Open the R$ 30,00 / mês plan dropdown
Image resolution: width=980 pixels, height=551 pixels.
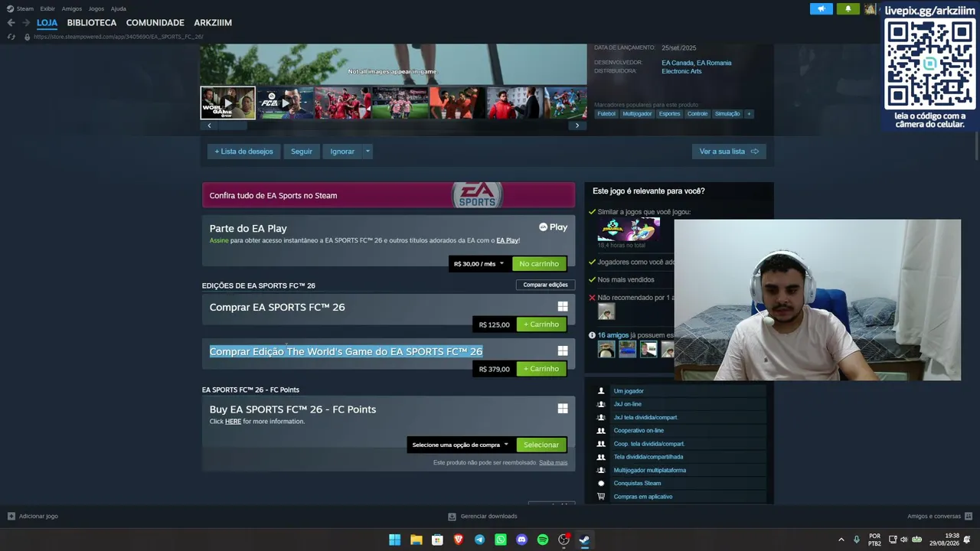pos(479,264)
